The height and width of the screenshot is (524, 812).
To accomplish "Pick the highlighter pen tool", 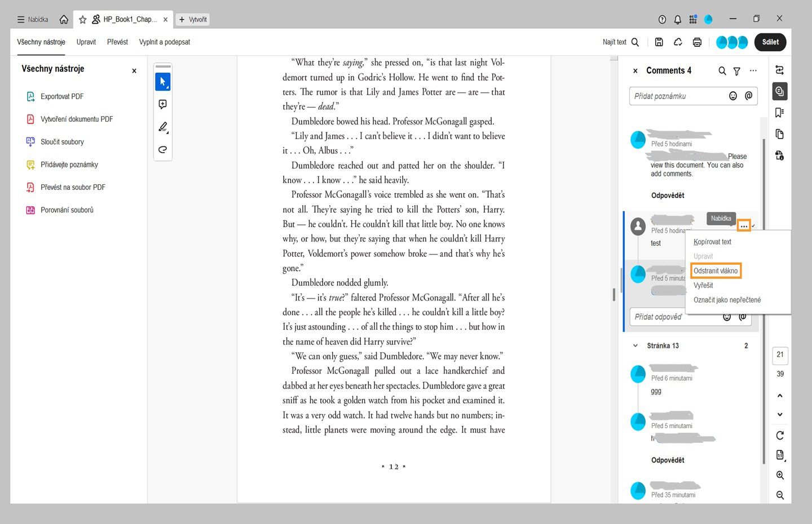I will [162, 127].
